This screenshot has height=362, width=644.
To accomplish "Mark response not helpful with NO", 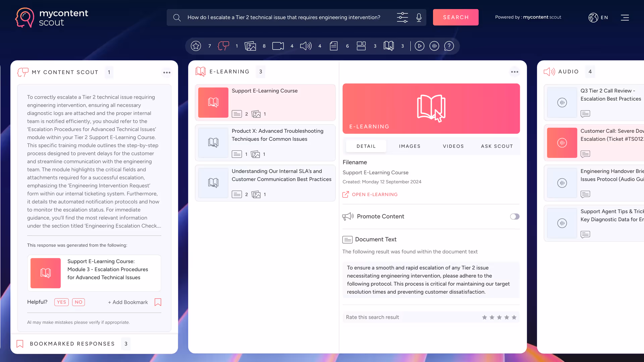I will pyautogui.click(x=78, y=302).
